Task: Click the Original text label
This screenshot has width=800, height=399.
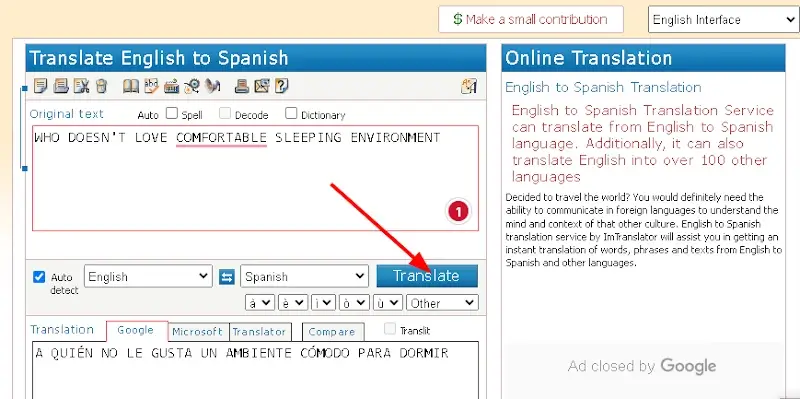Action: (66, 114)
